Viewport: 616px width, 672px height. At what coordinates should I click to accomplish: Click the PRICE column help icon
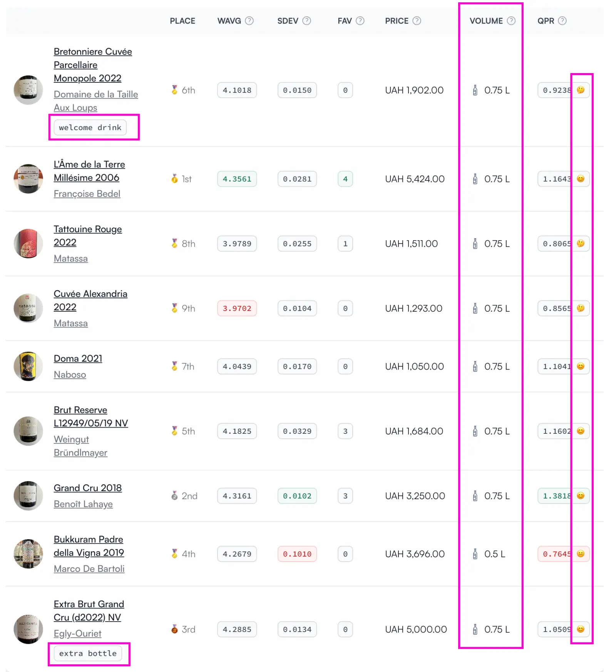point(417,21)
